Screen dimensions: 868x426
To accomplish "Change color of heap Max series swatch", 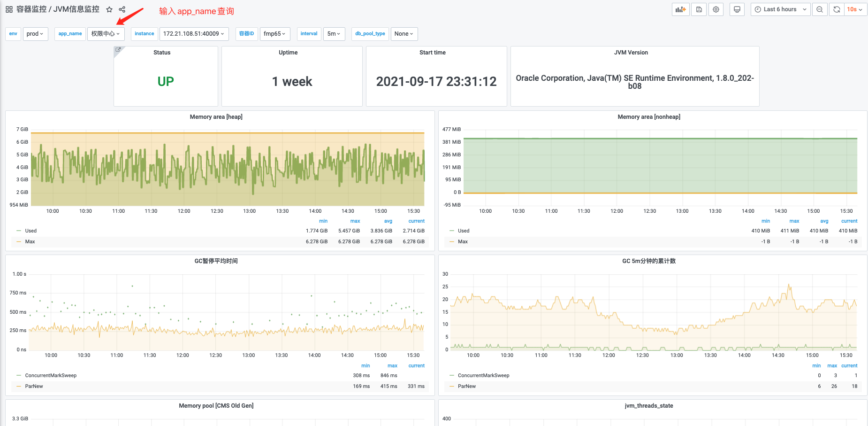I will pos(19,242).
